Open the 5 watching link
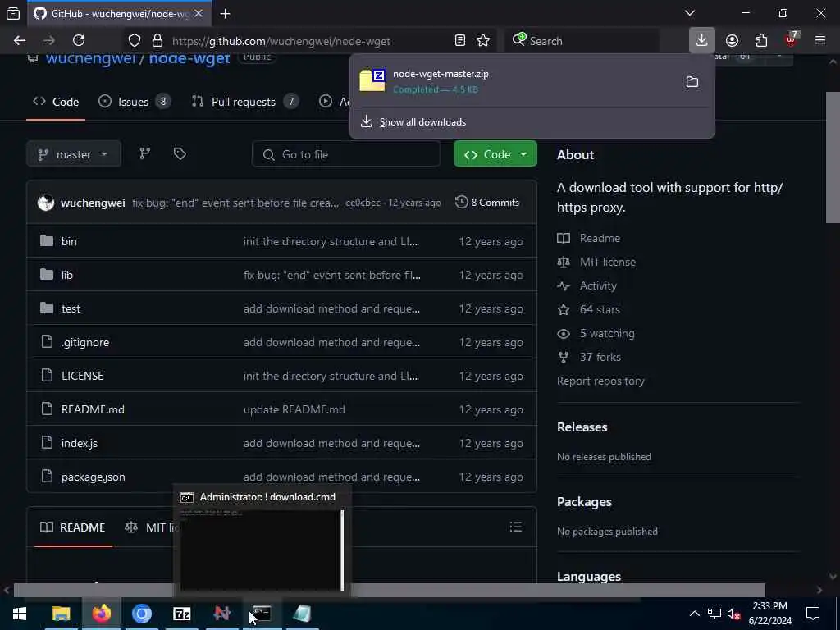 607,334
